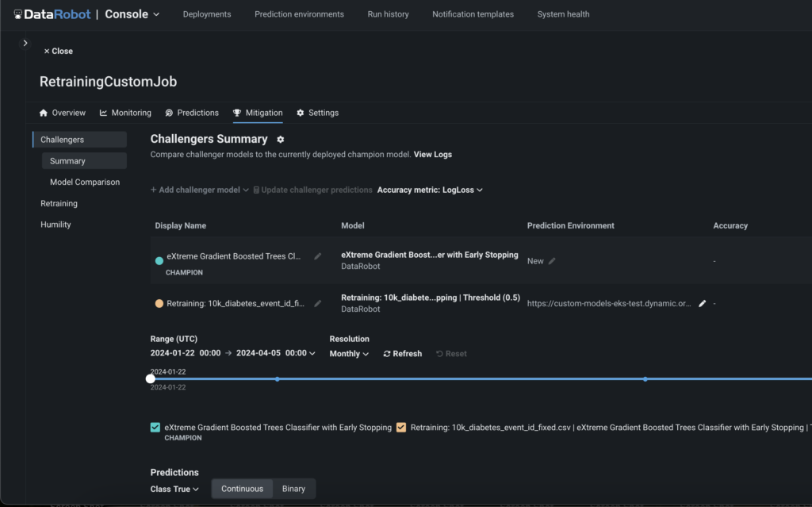
Task: Switch to the Monitoring tab
Action: [x=125, y=113]
